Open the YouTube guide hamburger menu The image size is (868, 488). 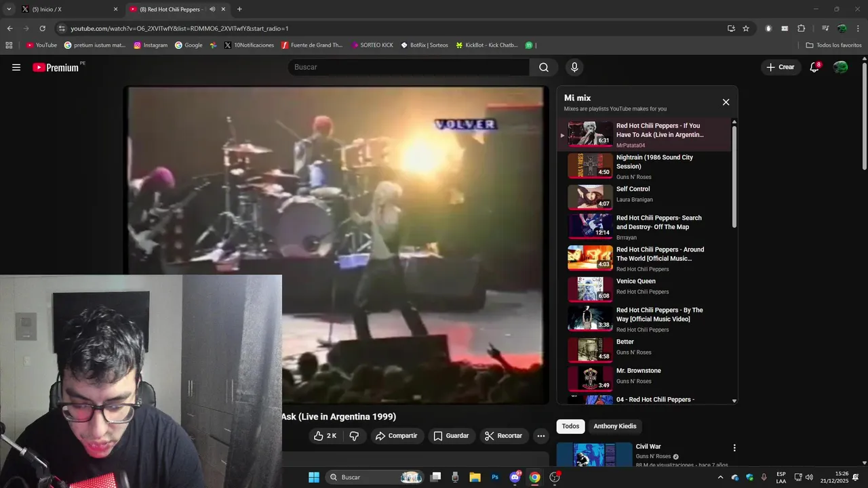(x=16, y=67)
